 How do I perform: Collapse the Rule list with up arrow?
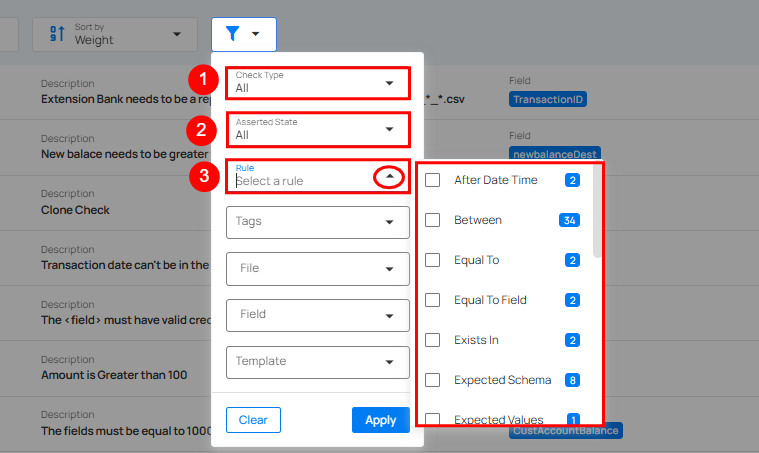[390, 177]
